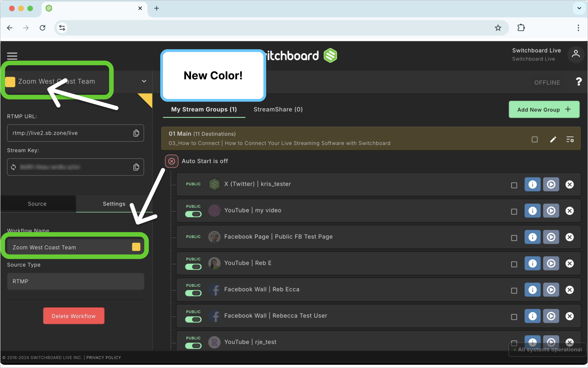Bookmark this page with the star icon
Viewport: 588px width, 368px height.
498,28
